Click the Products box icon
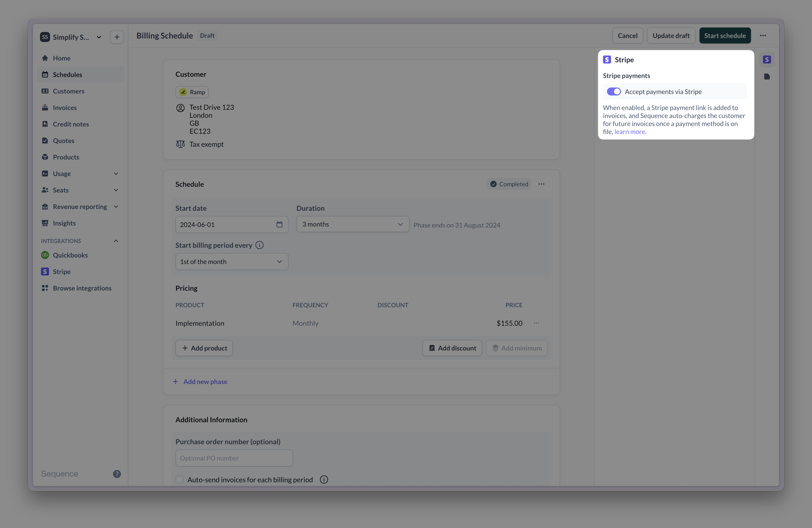 pos(45,157)
